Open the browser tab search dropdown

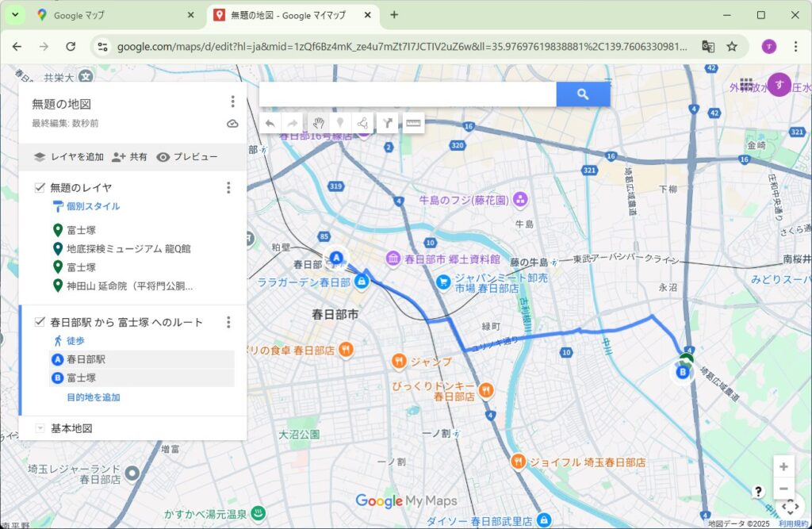coord(15,15)
